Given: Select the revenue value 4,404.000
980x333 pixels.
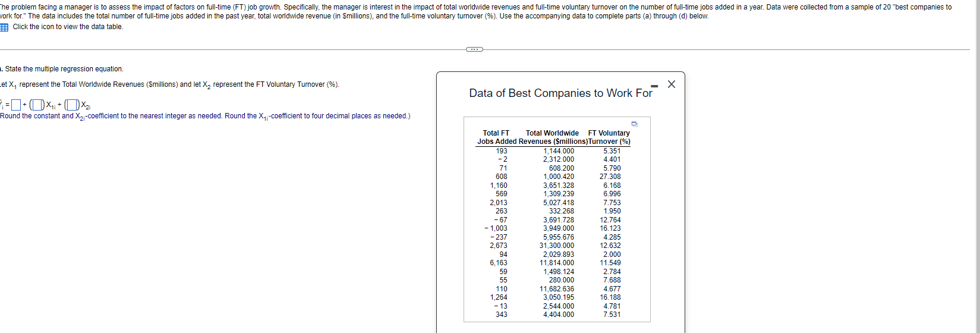Looking at the screenshot, I should 559,315.
